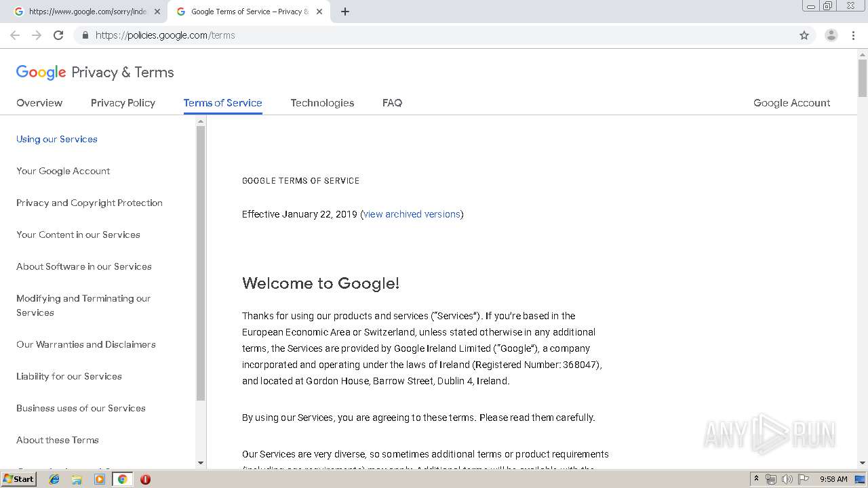Open Liability for our Services section
Viewport: 868px width, 488px height.
click(x=69, y=376)
